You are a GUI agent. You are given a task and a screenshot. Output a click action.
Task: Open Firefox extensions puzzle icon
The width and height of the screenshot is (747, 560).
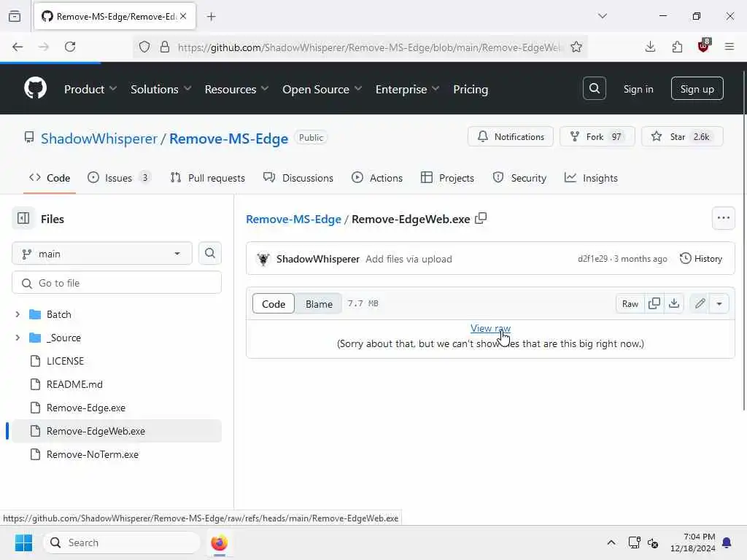pos(676,47)
